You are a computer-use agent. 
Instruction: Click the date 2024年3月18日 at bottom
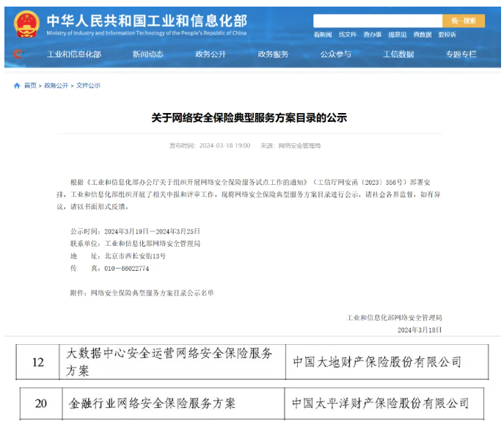tap(420, 330)
